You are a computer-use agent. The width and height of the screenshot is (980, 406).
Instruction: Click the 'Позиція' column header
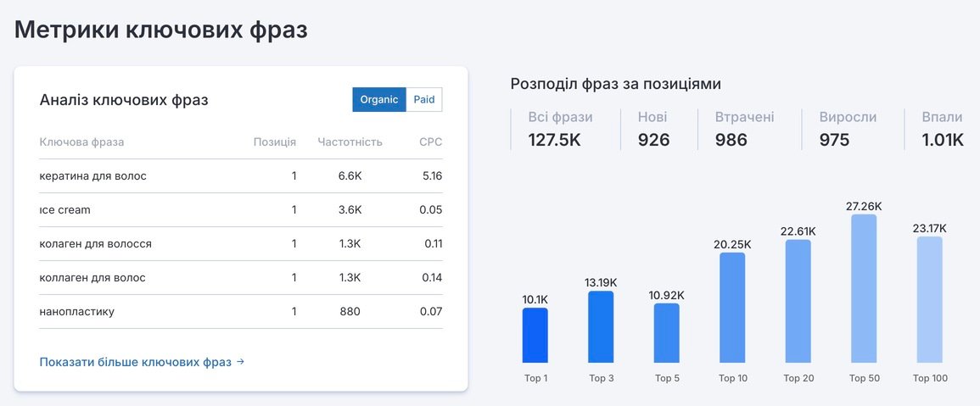tap(275, 142)
